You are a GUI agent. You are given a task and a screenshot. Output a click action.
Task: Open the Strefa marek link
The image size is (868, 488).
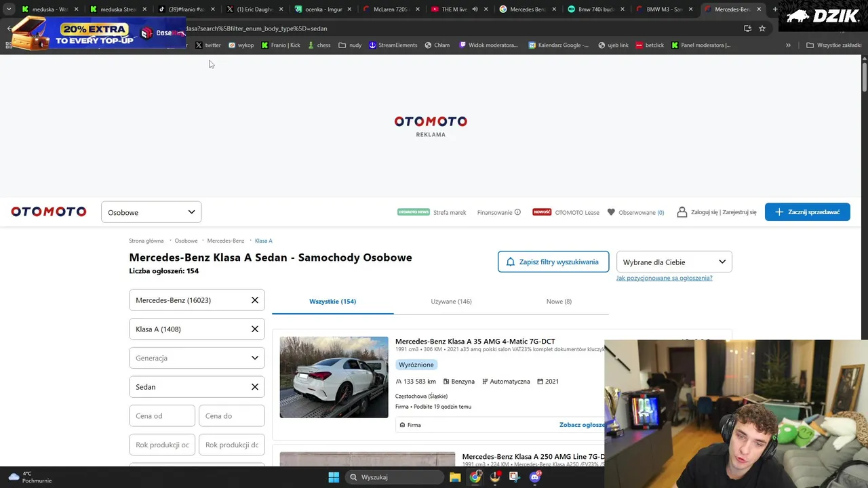pyautogui.click(x=450, y=213)
